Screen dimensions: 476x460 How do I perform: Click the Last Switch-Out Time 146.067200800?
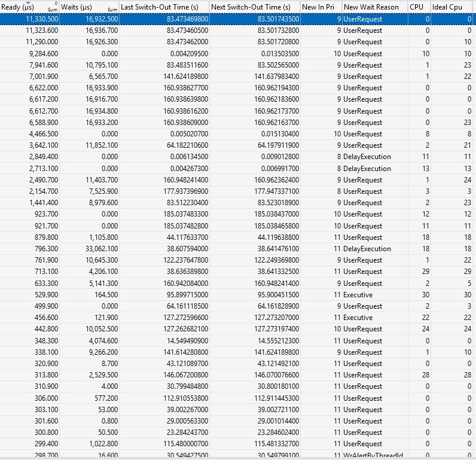186,375
